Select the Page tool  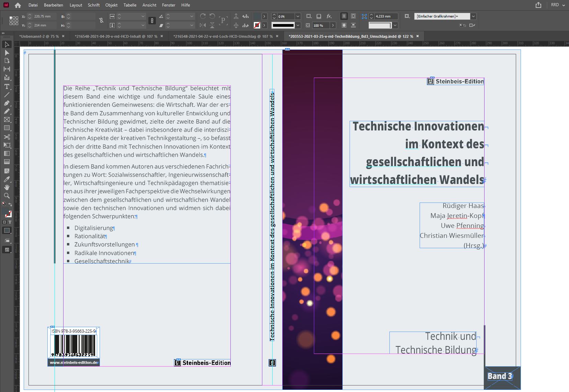(7, 61)
